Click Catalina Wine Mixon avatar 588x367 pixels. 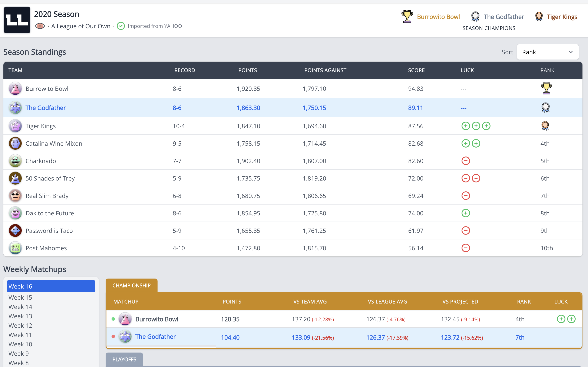click(x=15, y=144)
